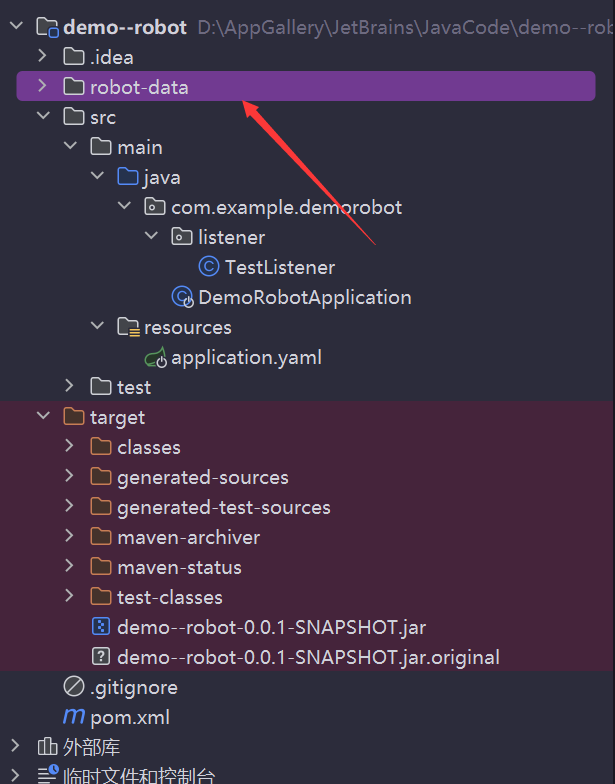This screenshot has width=615, height=784.
Task: Click the application.yaml Spring config icon
Action: [x=155, y=357]
